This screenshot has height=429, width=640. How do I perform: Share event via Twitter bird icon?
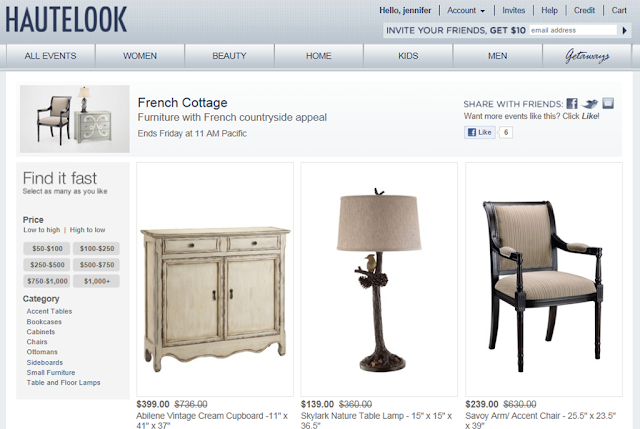[589, 104]
